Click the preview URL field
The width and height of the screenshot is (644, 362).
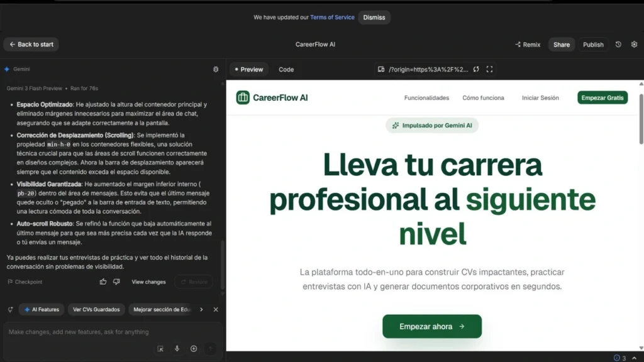click(428, 69)
